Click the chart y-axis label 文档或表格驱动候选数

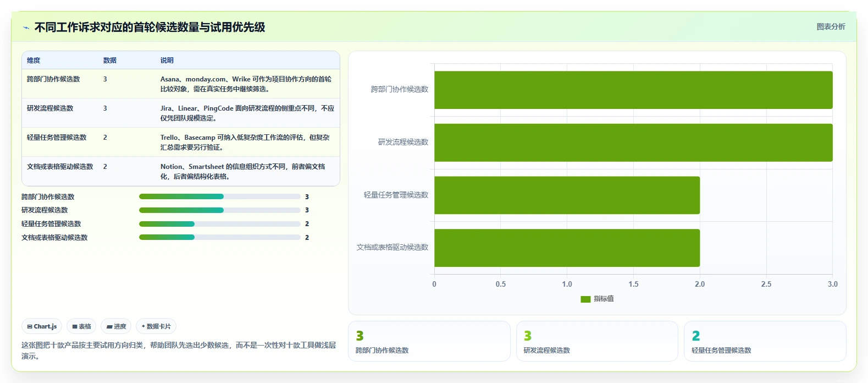click(x=392, y=248)
